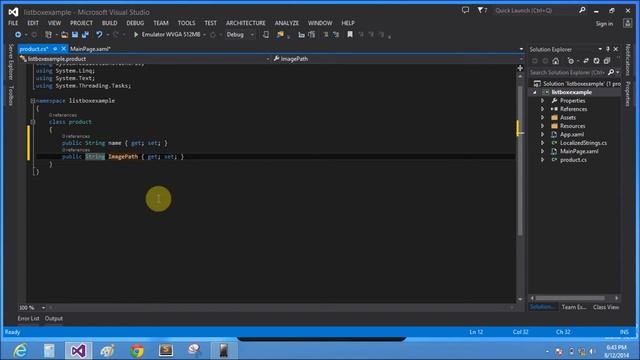The image size is (640, 360).
Task: Click the Navigate Backward toolbar arrow
Action: [18, 35]
